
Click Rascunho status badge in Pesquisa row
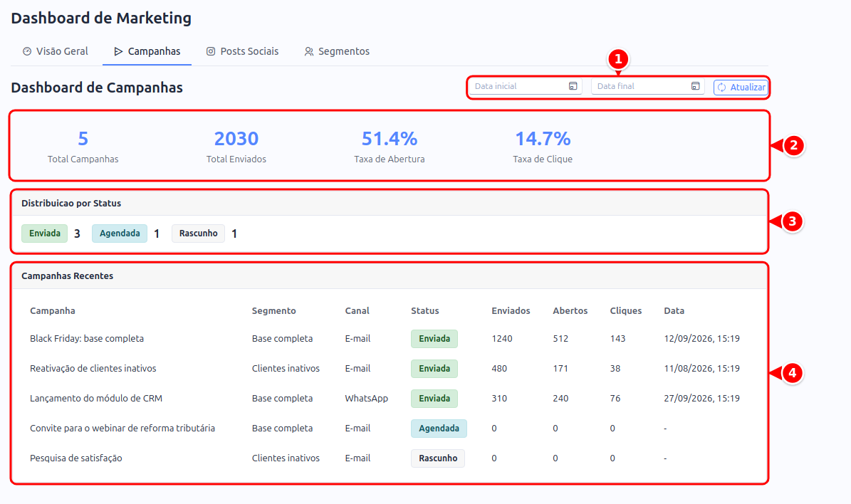point(437,458)
